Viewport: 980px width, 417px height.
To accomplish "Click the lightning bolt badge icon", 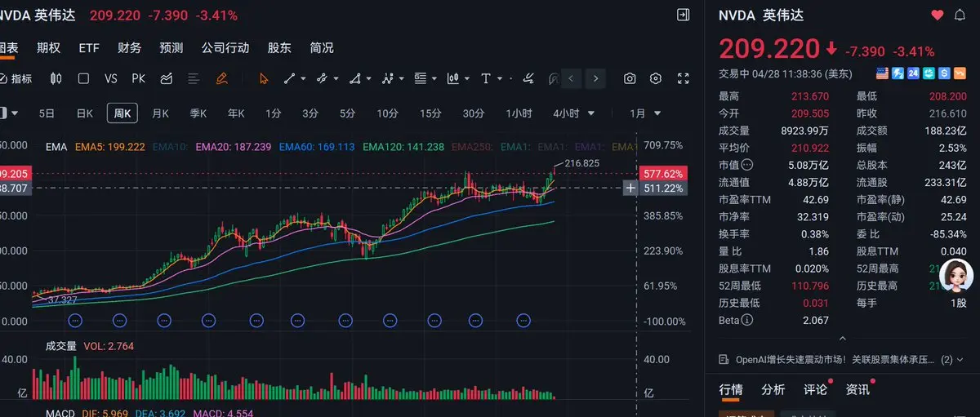I will (898, 73).
